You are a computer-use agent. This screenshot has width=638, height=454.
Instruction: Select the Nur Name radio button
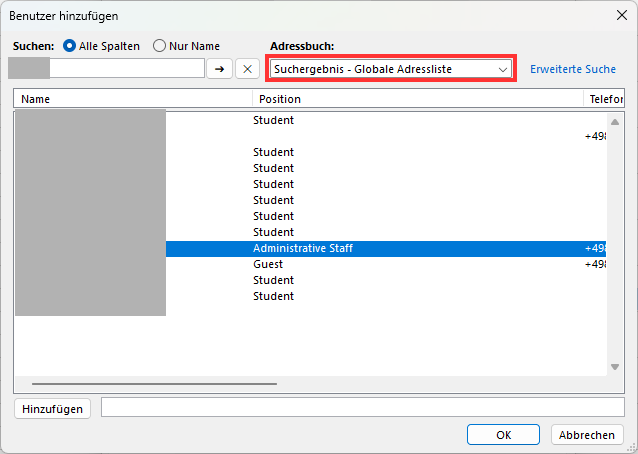coord(159,46)
